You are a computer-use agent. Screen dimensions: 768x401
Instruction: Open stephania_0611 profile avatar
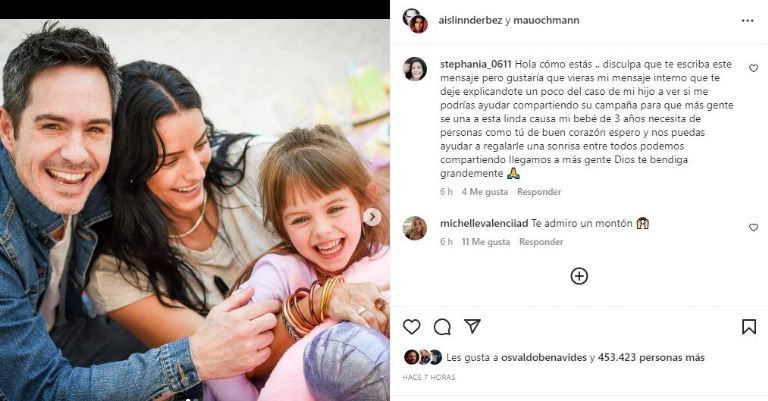coord(415,69)
